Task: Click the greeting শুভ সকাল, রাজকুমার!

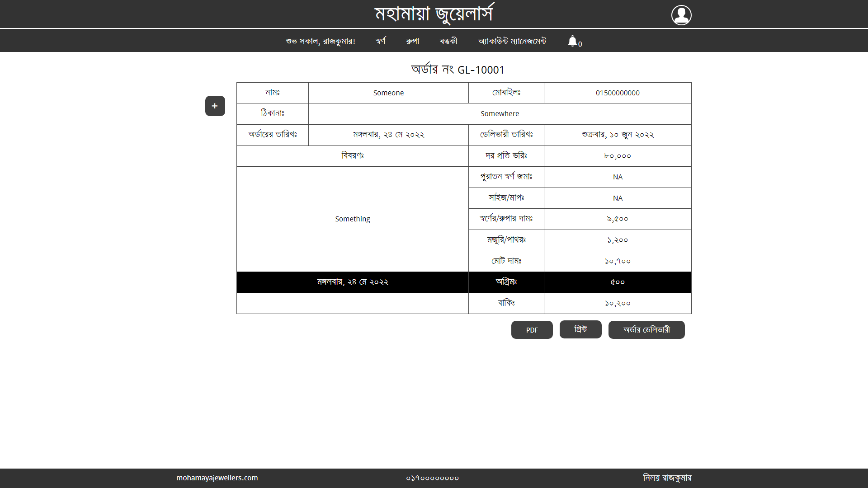Action: [321, 41]
